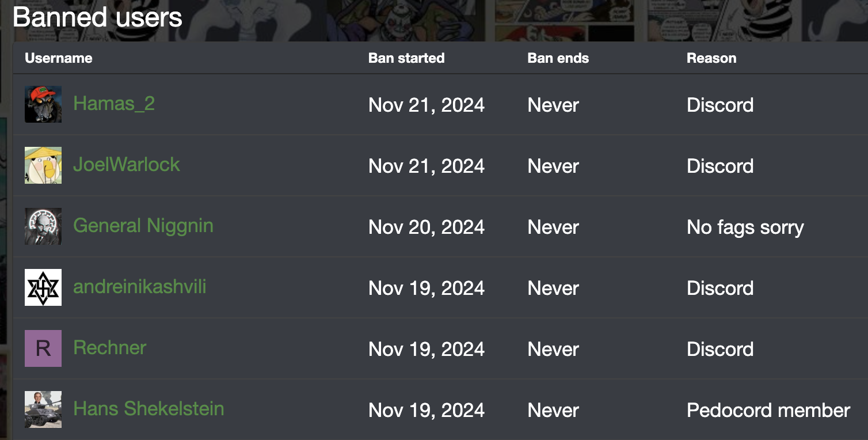Open the tank avatar in the last row
868x440 pixels.
[43, 409]
